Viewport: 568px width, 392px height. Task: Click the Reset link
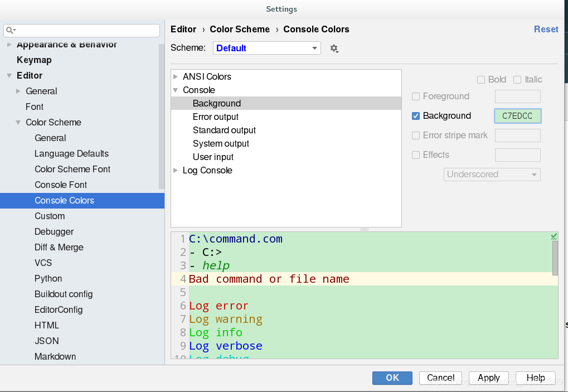(546, 30)
